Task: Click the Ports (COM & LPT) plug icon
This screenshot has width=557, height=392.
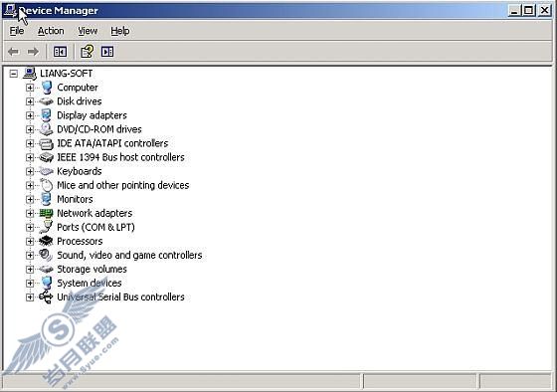Action: [x=46, y=227]
